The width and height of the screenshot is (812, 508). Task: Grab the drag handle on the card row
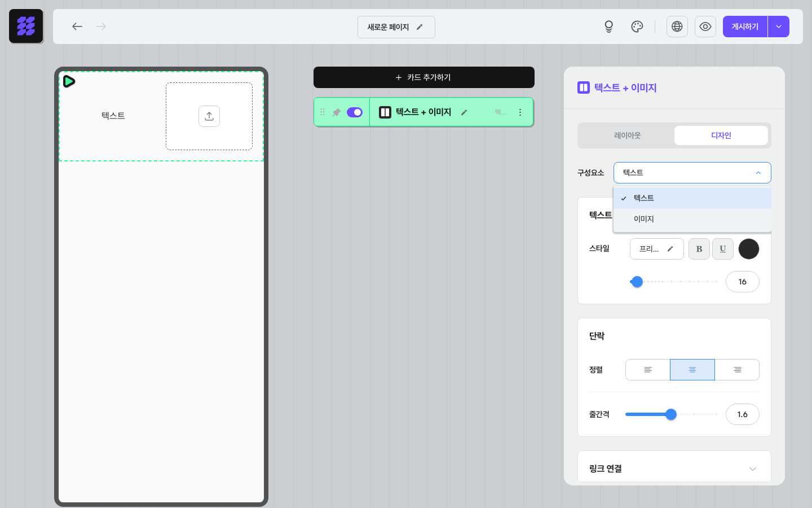click(x=323, y=112)
